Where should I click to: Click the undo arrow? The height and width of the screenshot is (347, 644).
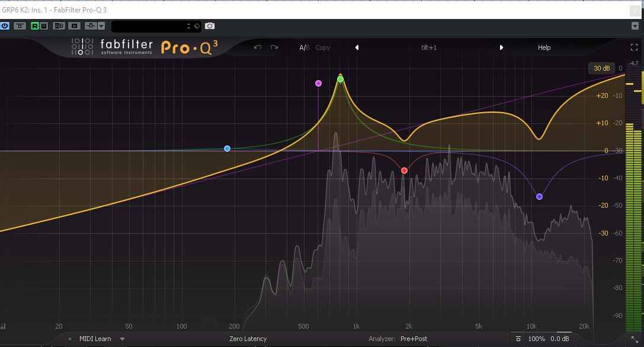click(x=258, y=47)
